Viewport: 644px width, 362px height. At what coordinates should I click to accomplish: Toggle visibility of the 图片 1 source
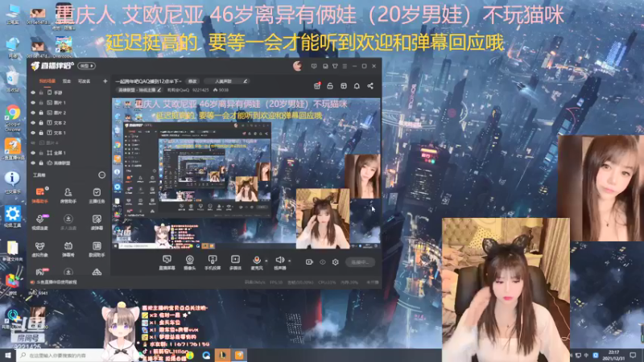33,103
